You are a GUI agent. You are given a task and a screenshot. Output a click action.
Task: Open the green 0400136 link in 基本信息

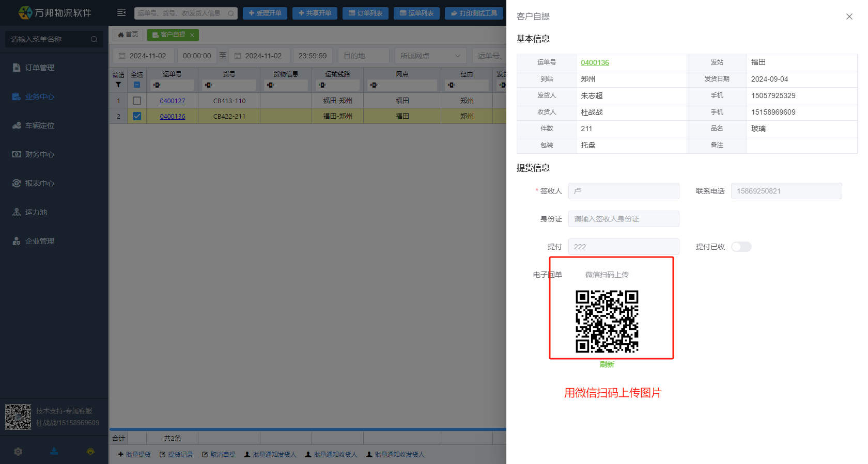pyautogui.click(x=595, y=62)
